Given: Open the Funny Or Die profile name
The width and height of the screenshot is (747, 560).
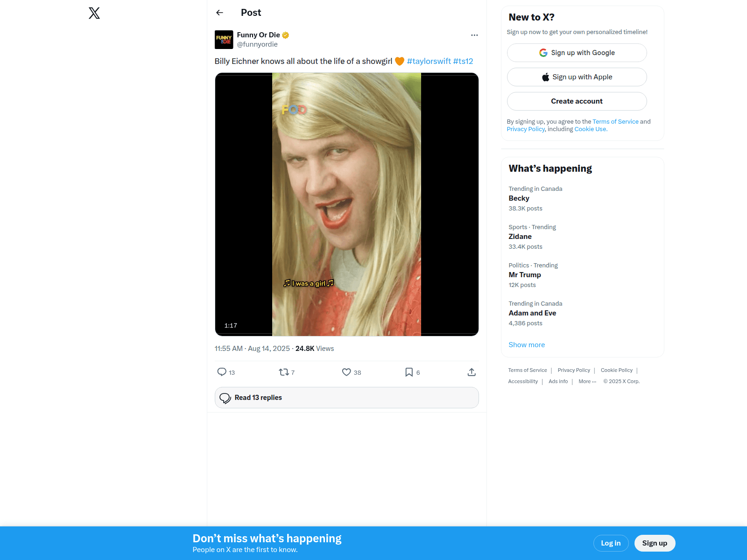Looking at the screenshot, I should [x=258, y=35].
